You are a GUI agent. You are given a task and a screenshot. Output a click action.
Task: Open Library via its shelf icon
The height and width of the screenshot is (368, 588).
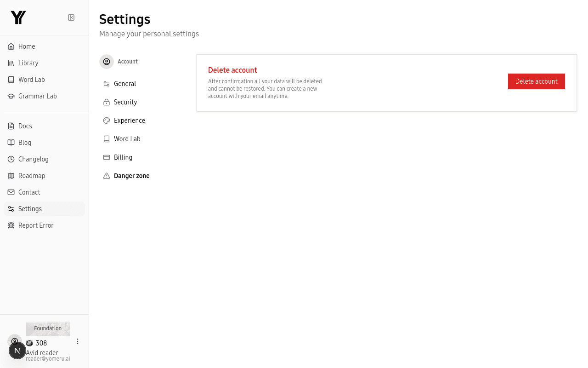(11, 63)
